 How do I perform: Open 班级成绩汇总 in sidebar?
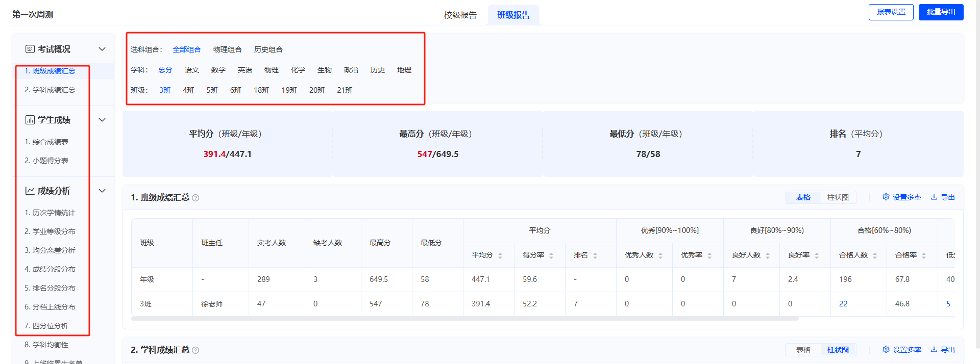tap(50, 71)
